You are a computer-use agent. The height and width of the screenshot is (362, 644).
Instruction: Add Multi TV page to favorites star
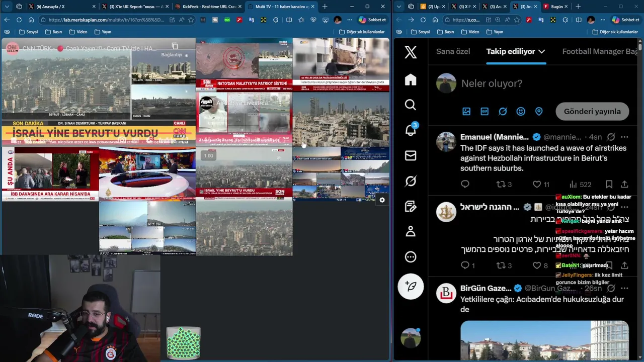point(191,20)
